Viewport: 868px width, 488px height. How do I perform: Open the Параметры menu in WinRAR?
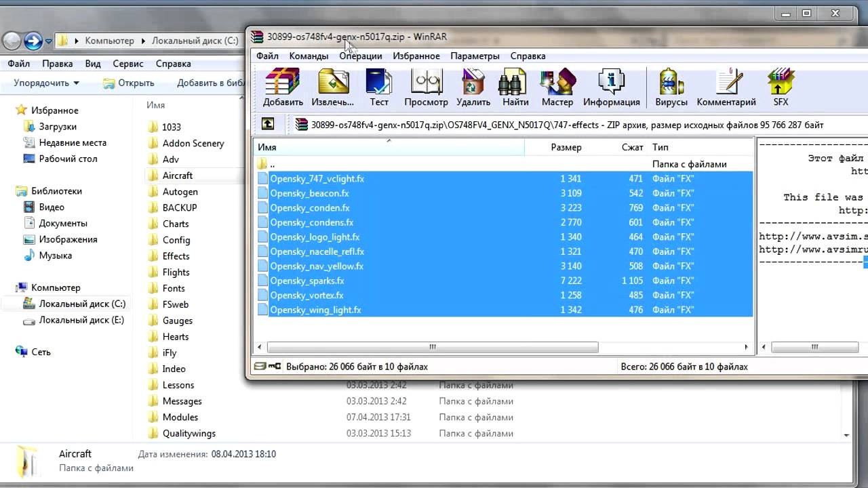click(x=475, y=56)
